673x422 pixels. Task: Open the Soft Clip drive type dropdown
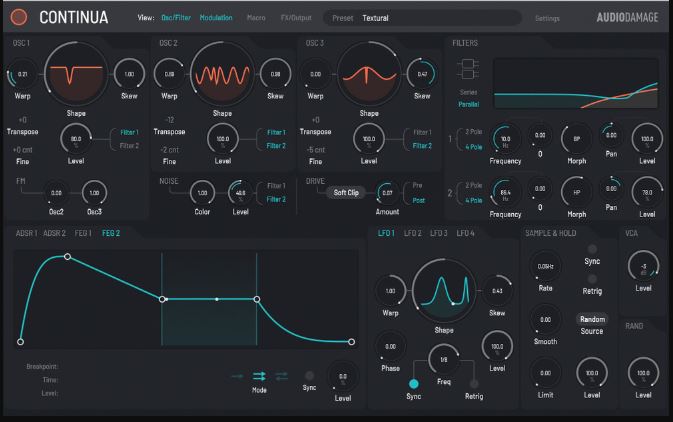pyautogui.click(x=346, y=193)
